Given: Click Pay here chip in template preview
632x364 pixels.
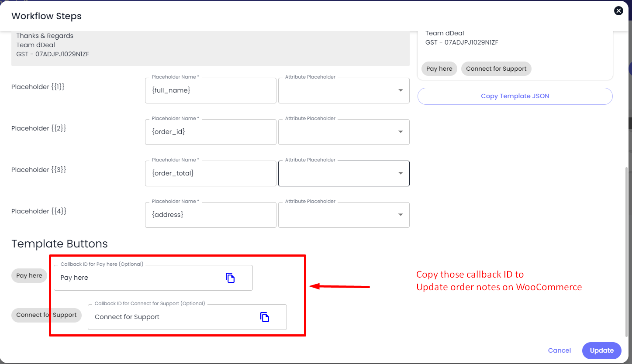Looking at the screenshot, I should [x=439, y=69].
